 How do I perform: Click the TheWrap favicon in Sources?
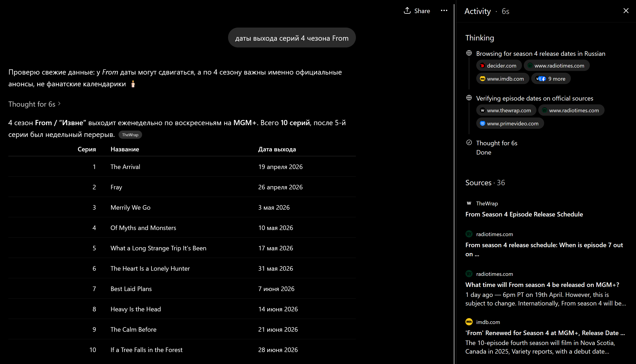469,203
